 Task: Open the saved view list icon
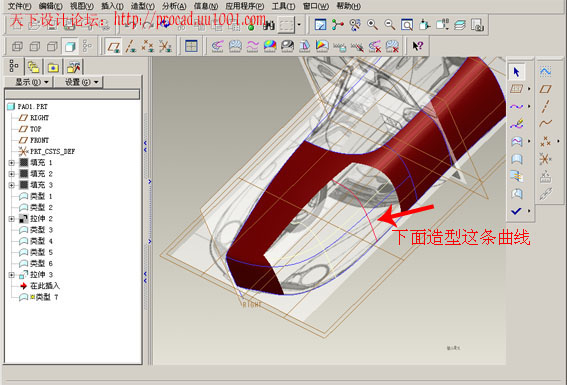(x=442, y=25)
